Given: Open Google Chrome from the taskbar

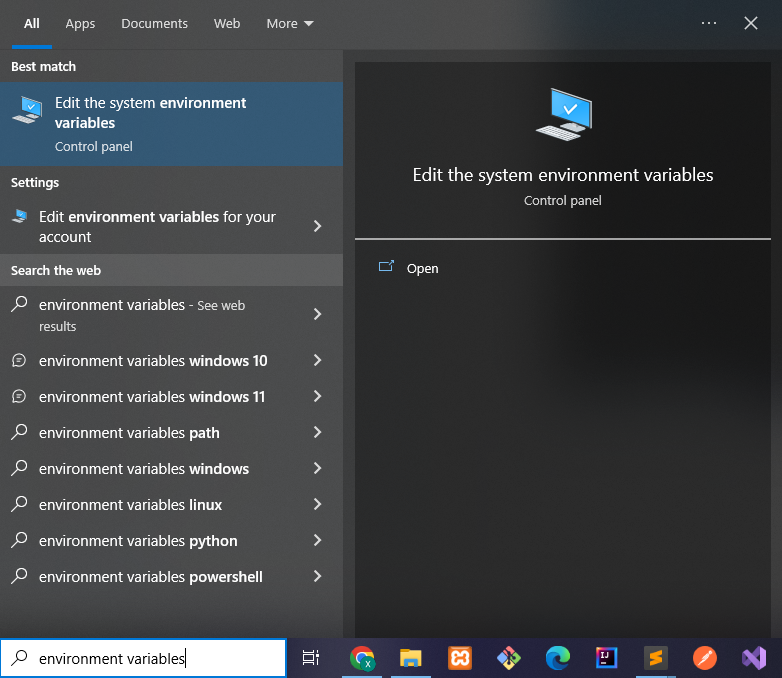Looking at the screenshot, I should (x=362, y=658).
